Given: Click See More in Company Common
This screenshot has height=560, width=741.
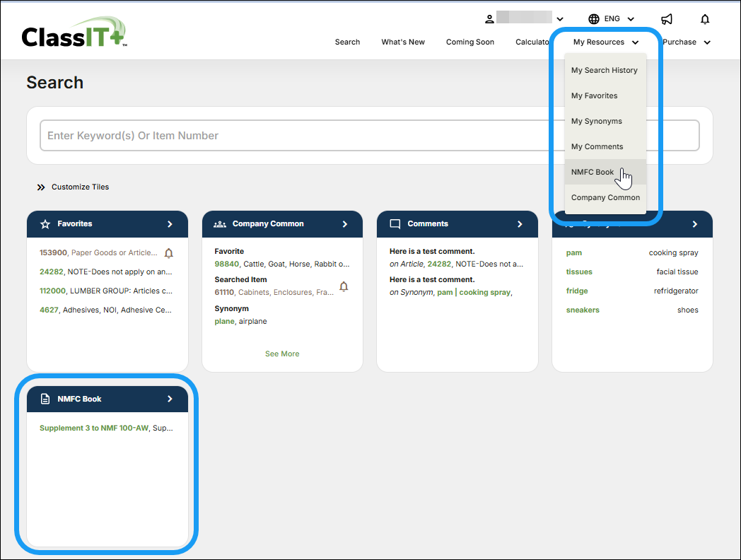Looking at the screenshot, I should tap(282, 354).
